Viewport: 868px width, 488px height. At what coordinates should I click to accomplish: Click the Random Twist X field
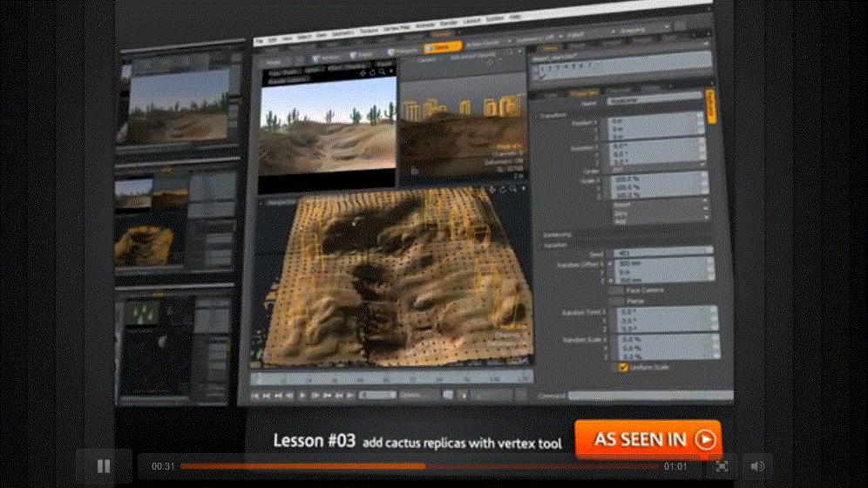(668, 311)
